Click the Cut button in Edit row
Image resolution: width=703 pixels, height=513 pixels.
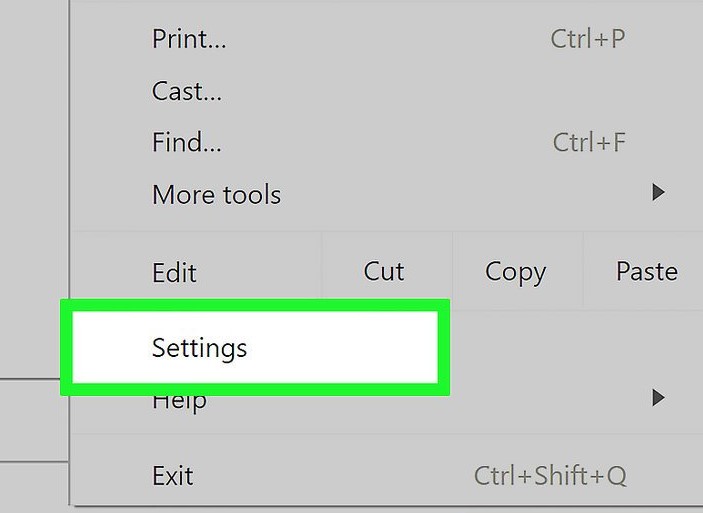[x=385, y=272]
